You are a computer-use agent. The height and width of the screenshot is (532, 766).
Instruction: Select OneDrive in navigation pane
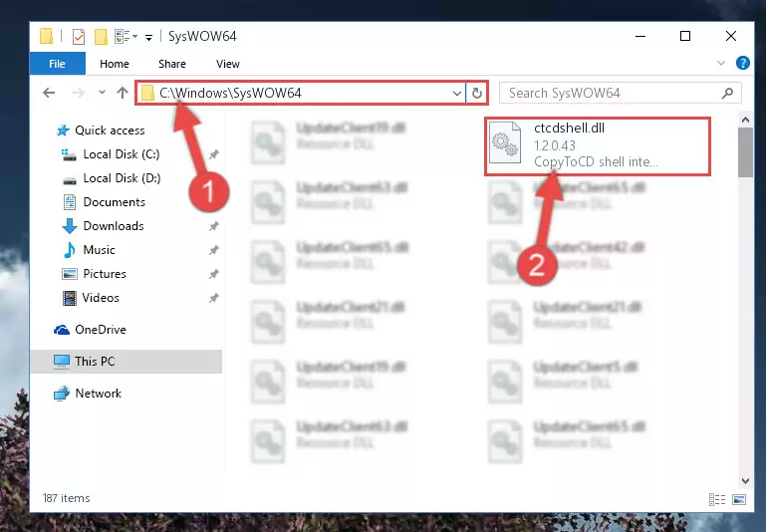(101, 330)
